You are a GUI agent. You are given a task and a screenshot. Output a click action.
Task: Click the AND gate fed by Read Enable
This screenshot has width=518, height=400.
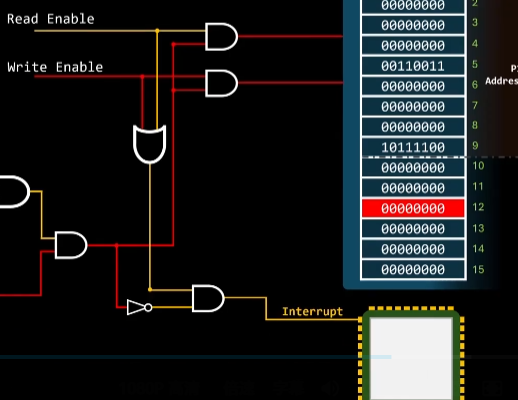(221, 37)
